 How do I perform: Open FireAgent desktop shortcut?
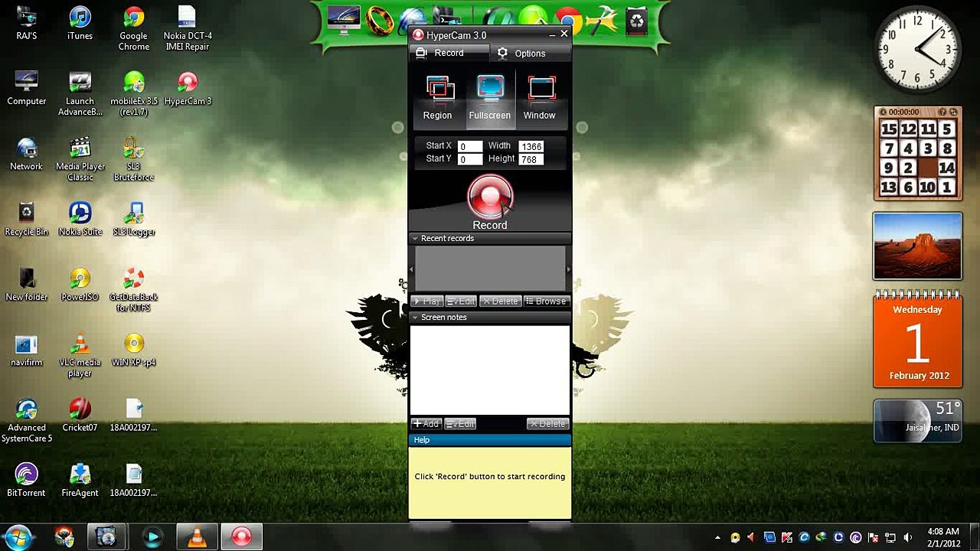click(80, 480)
